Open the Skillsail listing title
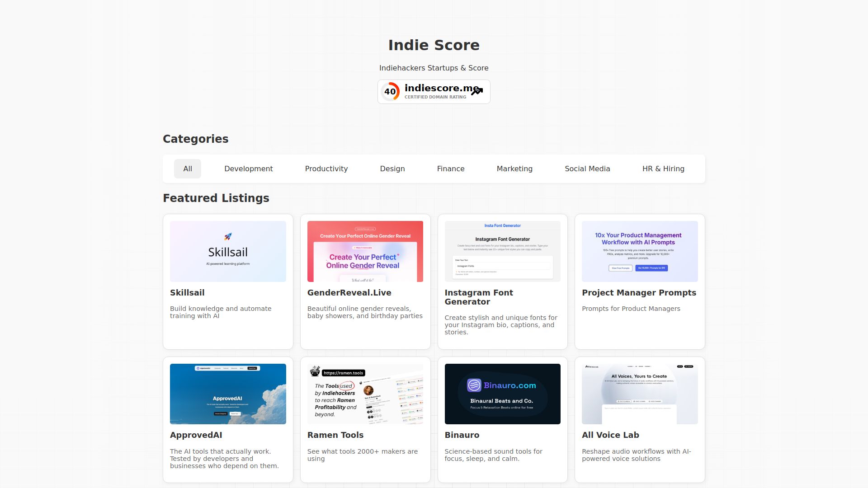 (x=187, y=293)
